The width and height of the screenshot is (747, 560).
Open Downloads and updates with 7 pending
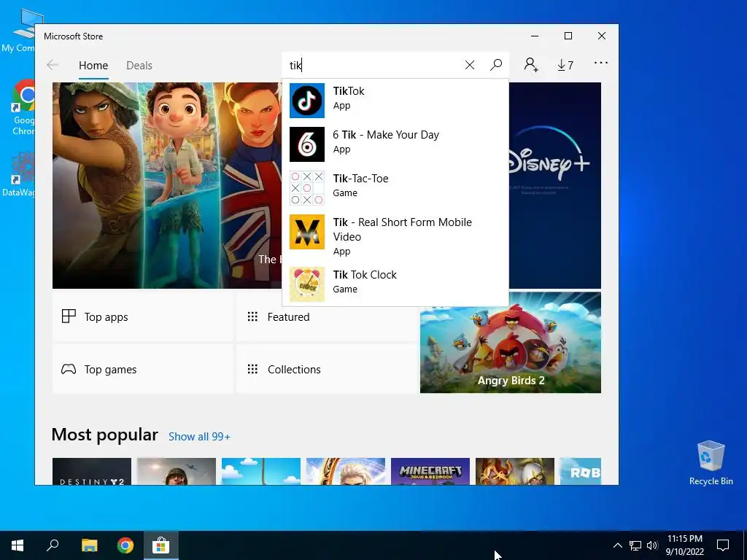[x=565, y=65]
